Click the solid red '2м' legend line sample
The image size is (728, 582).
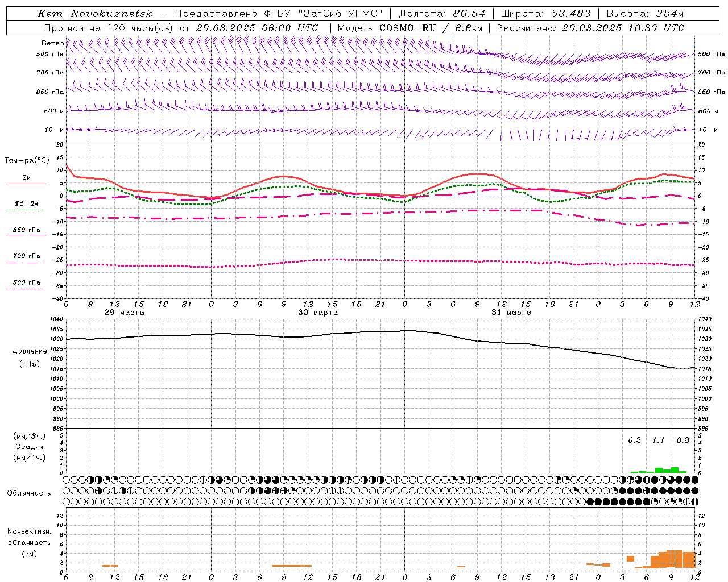[26, 184]
